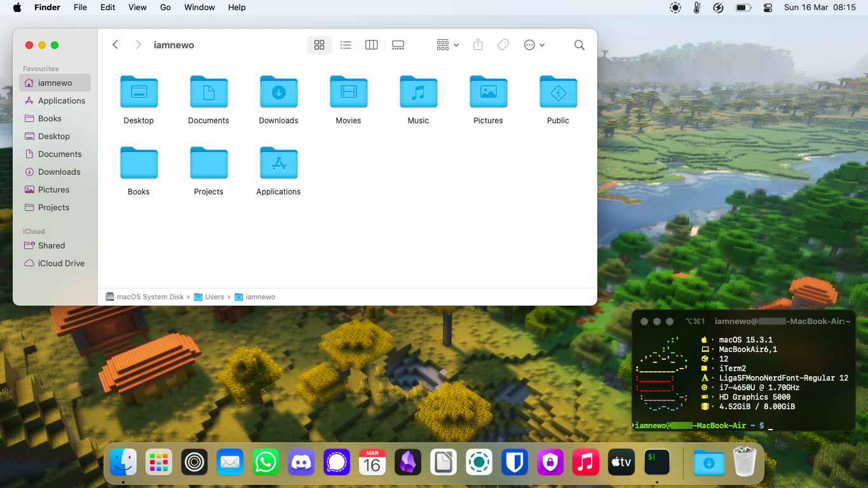Click the date and time in menu bar
The height and width of the screenshot is (488, 868).
coord(820,8)
